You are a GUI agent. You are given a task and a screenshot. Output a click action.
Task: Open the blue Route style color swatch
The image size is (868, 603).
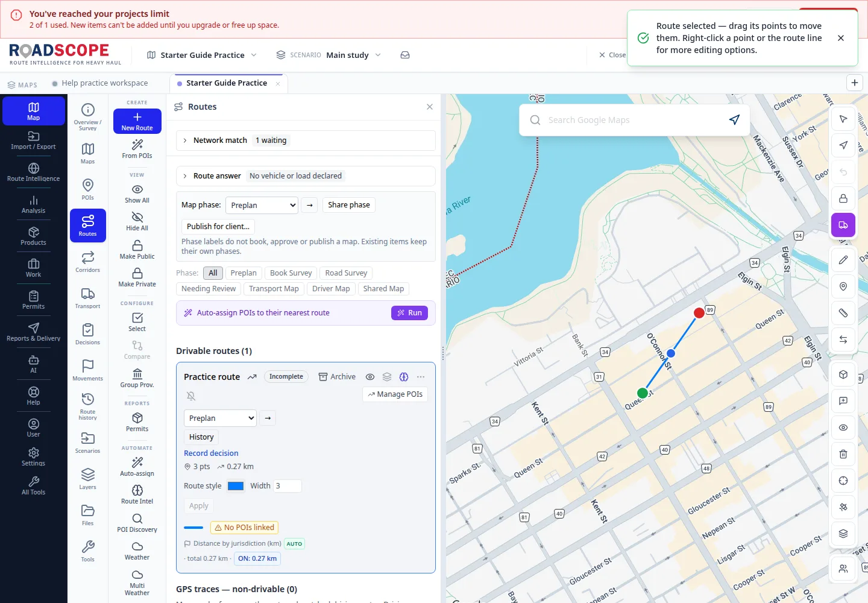coord(236,486)
